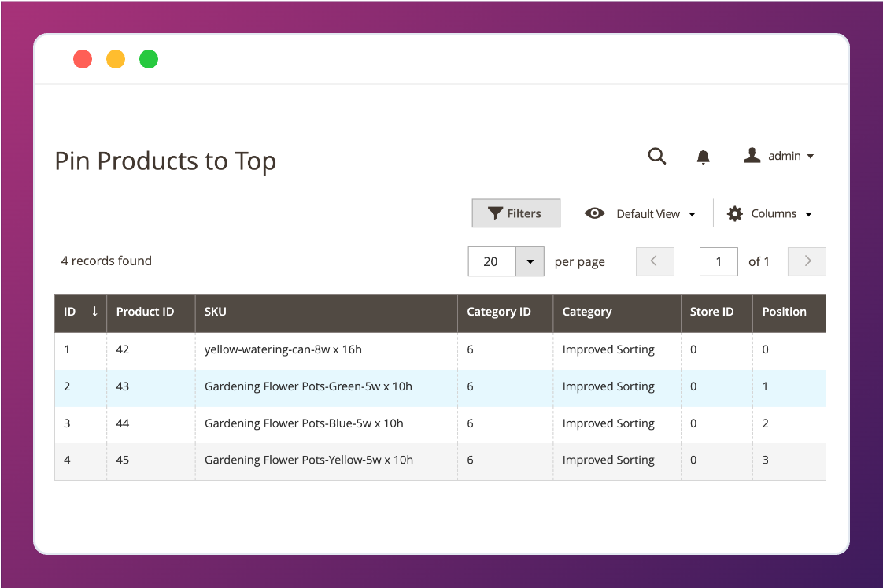
Task: Click the eye icon beside Default View
Action: tap(595, 213)
